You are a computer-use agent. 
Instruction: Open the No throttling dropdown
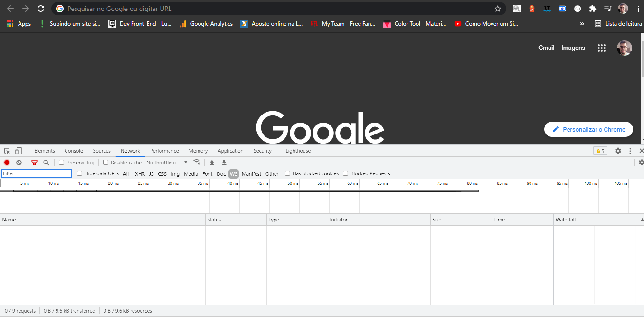tap(167, 163)
